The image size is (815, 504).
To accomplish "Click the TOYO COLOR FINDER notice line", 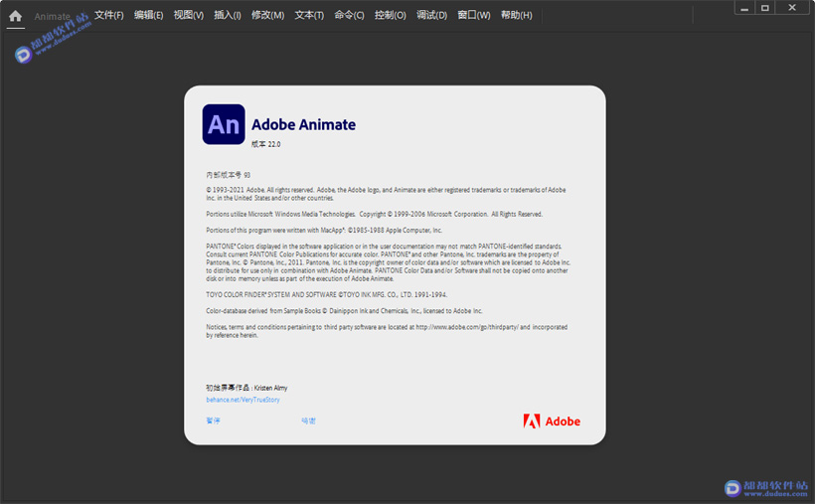I will 326,294.
